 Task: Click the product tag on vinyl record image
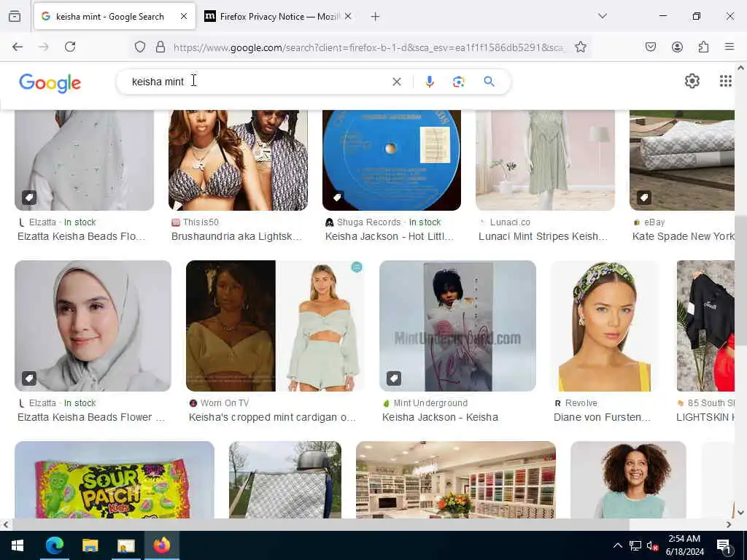[337, 197]
